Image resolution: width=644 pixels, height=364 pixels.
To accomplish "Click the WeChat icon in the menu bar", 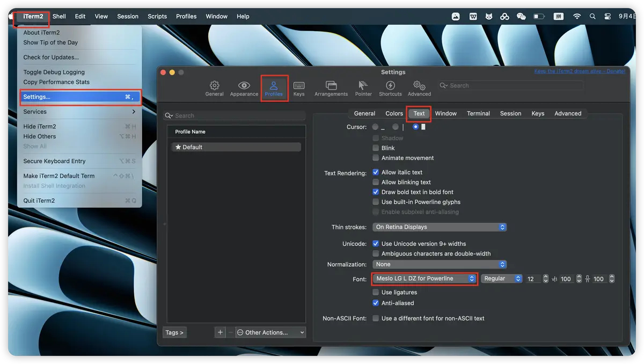I will pos(521,17).
